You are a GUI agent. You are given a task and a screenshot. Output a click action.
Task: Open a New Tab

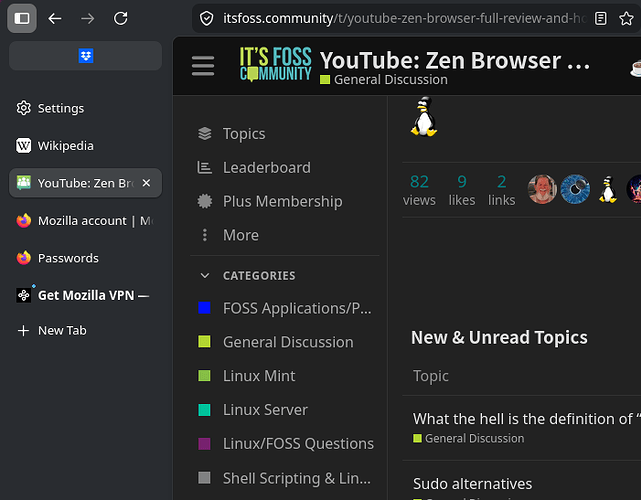(x=85, y=330)
